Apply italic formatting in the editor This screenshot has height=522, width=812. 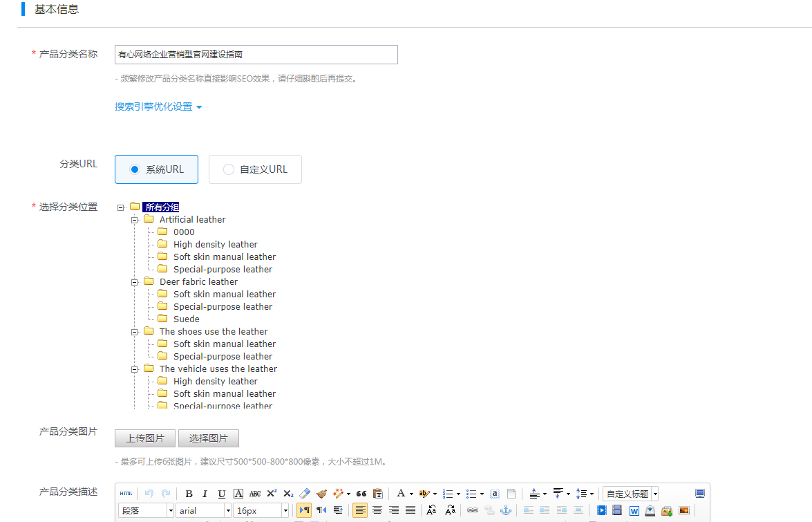(x=205, y=494)
